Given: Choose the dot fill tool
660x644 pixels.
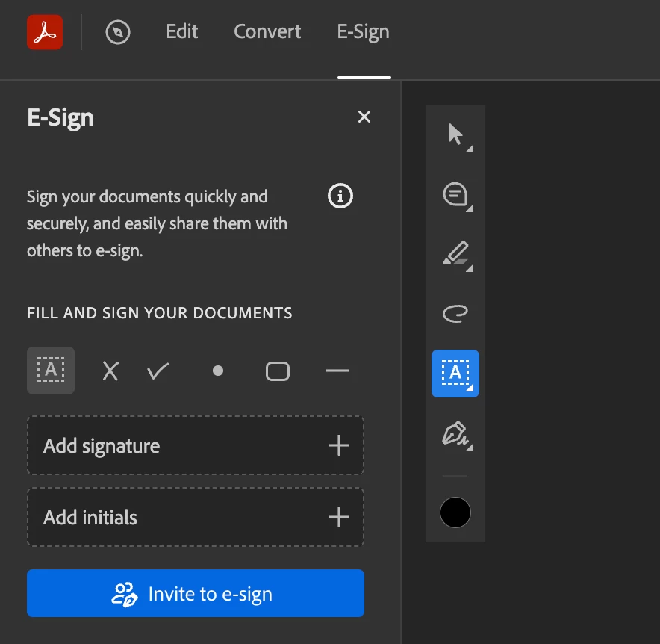Looking at the screenshot, I should pos(218,371).
